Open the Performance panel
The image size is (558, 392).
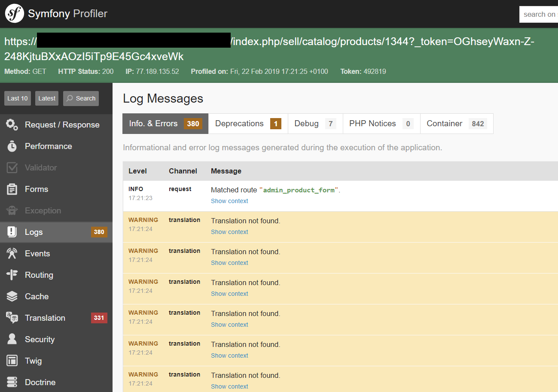point(56,146)
